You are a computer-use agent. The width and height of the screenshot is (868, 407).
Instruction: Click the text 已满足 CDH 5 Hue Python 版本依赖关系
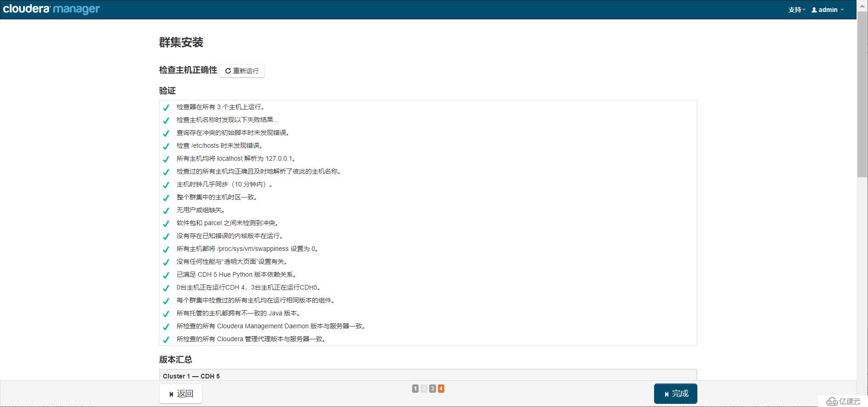237,274
